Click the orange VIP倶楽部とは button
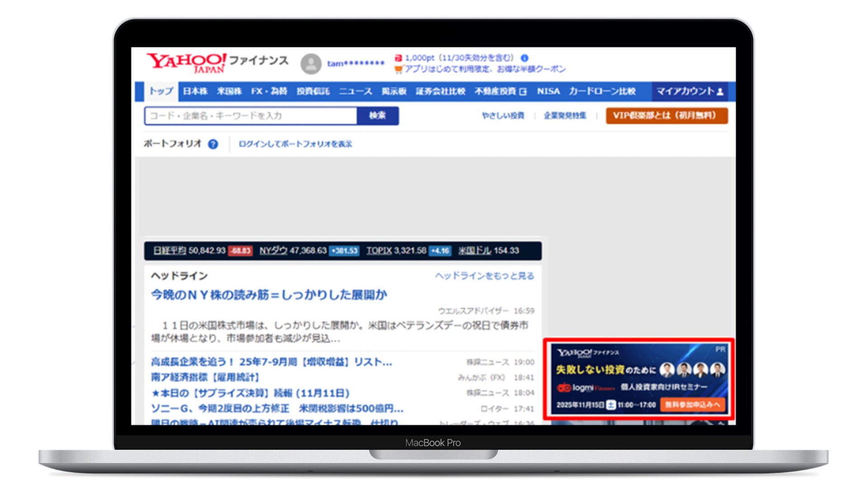Image resolution: width=868 pixels, height=488 pixels. tap(666, 116)
